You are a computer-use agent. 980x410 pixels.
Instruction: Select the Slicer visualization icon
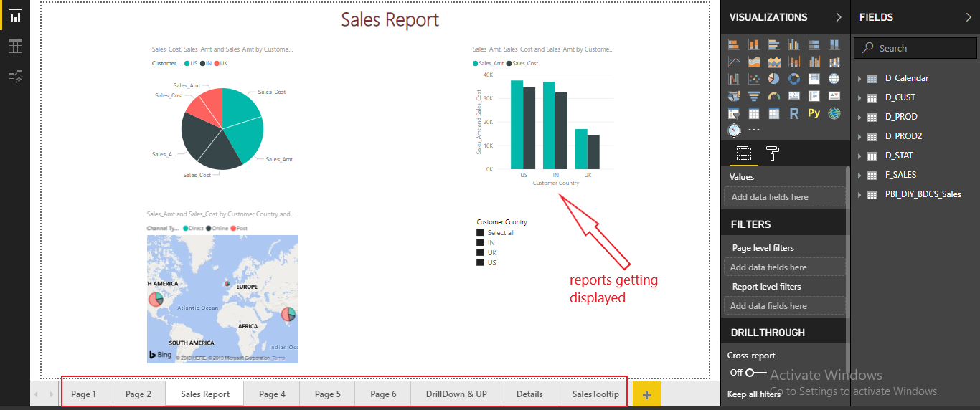(734, 113)
